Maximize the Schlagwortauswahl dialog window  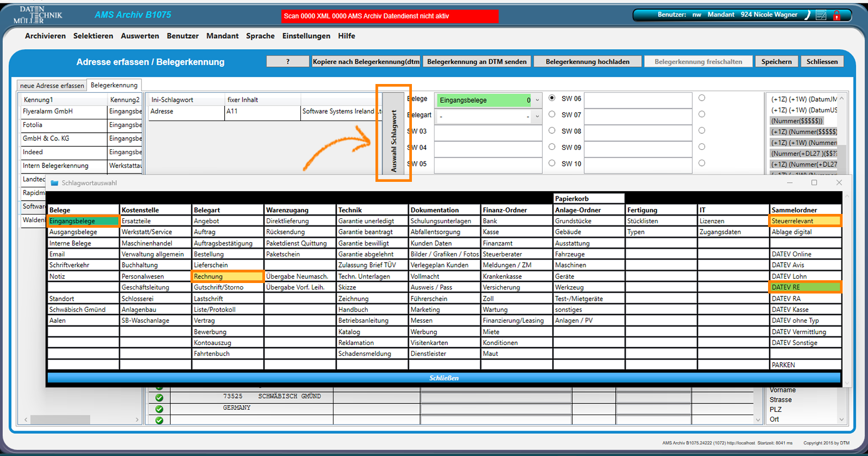(814, 182)
